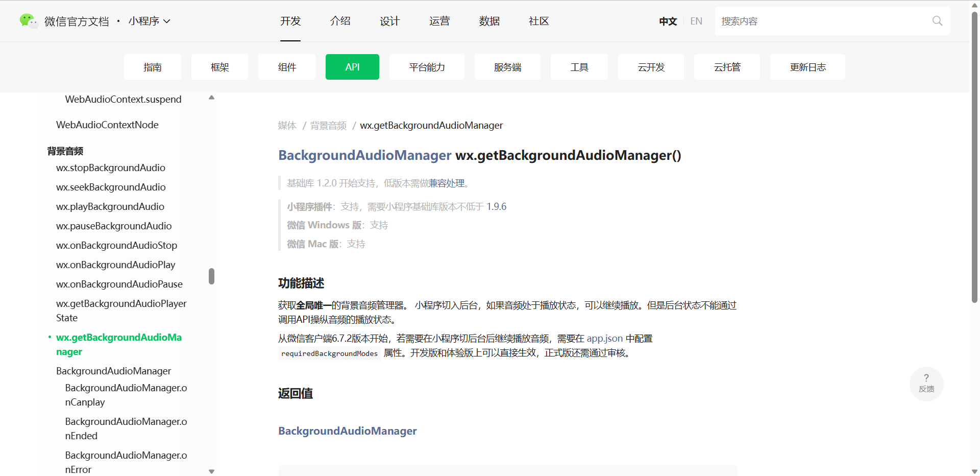
Task: Open BackgroundAudioManager.onEnded sidebar entry
Action: pyautogui.click(x=126, y=429)
